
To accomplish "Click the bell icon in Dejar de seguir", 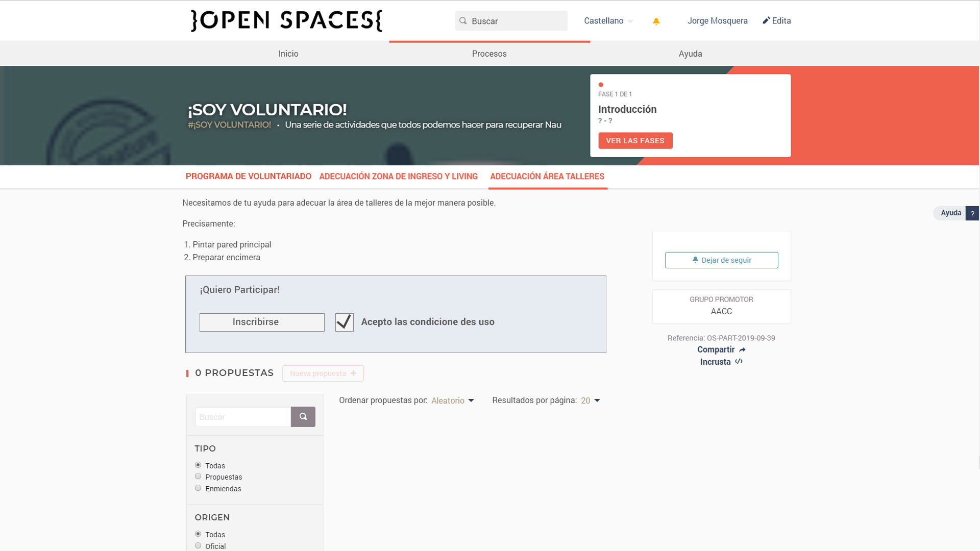I will (x=695, y=260).
